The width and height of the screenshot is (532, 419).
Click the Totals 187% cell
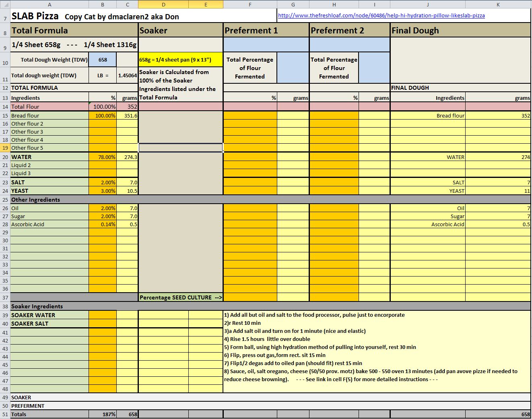(x=103, y=414)
